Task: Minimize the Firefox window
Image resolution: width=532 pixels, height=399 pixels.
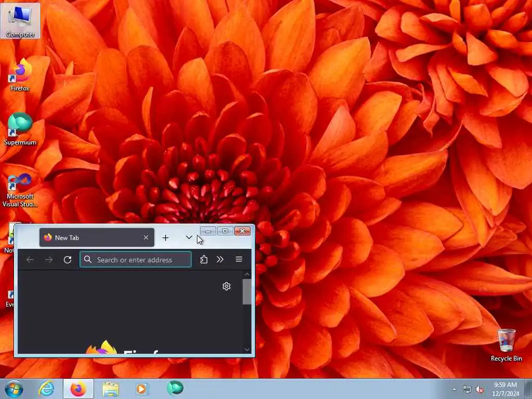Action: pos(208,231)
